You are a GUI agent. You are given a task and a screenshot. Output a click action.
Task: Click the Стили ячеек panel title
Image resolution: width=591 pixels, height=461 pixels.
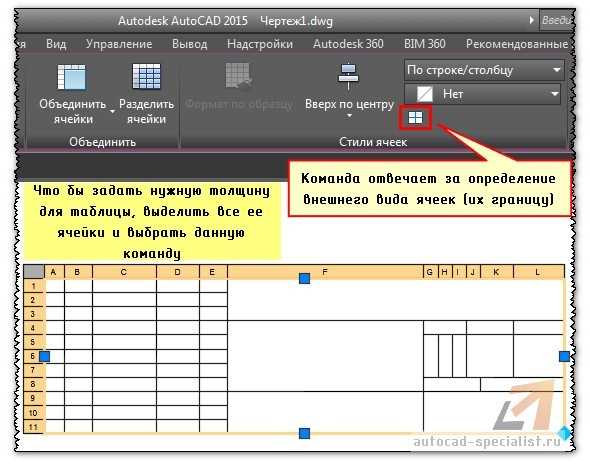click(373, 142)
